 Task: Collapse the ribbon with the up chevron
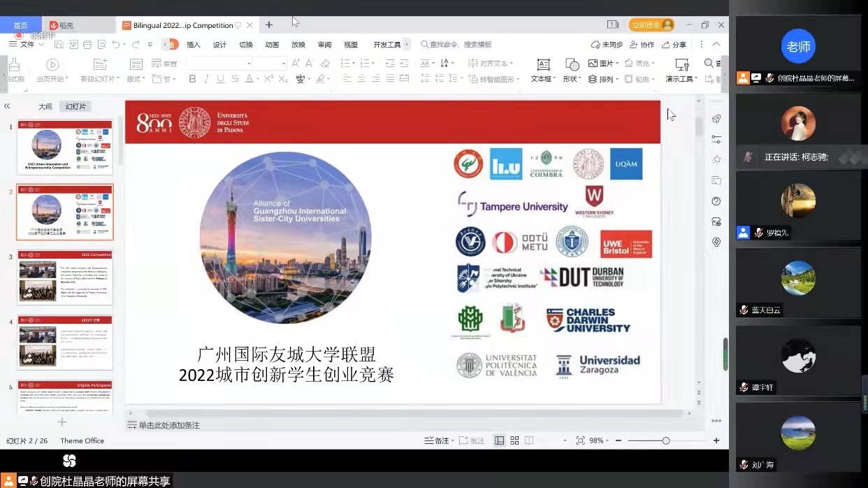tap(716, 45)
